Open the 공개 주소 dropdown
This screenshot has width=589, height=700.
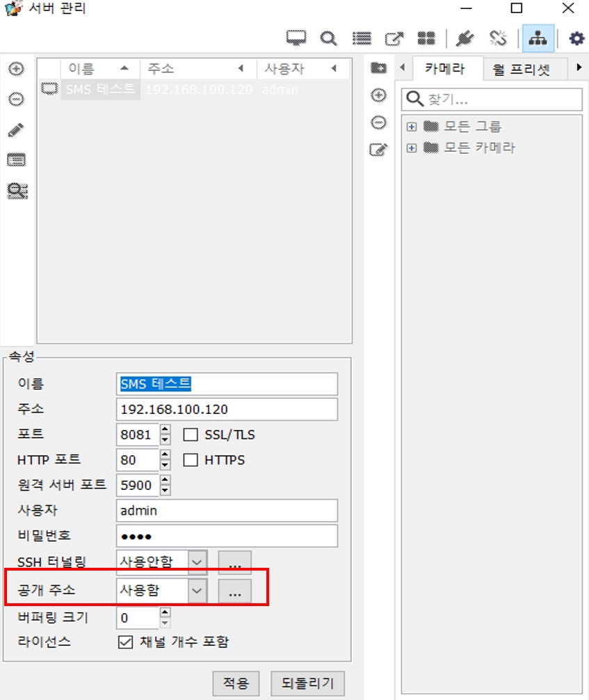197,591
